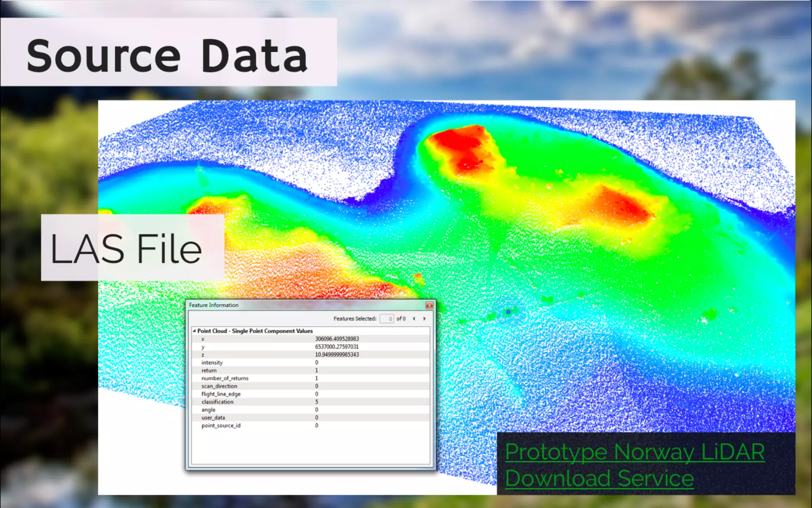Screen dimensions: 812x508
Task: Select the z value 10.9499999985343
Action: pyautogui.click(x=337, y=355)
